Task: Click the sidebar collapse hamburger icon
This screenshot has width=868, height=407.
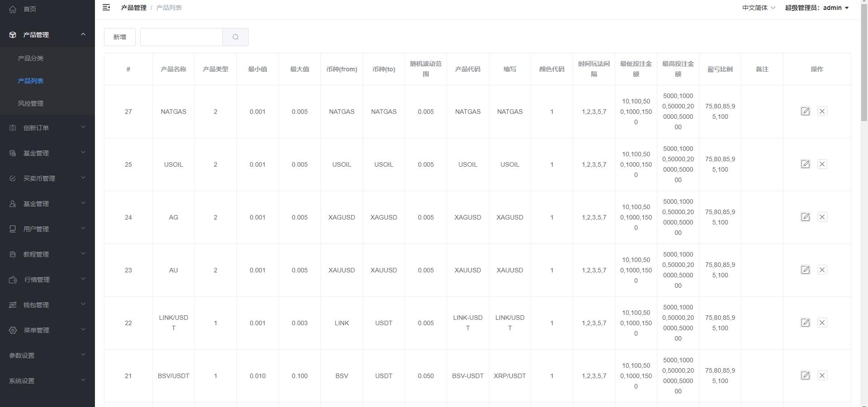Action: (x=106, y=7)
